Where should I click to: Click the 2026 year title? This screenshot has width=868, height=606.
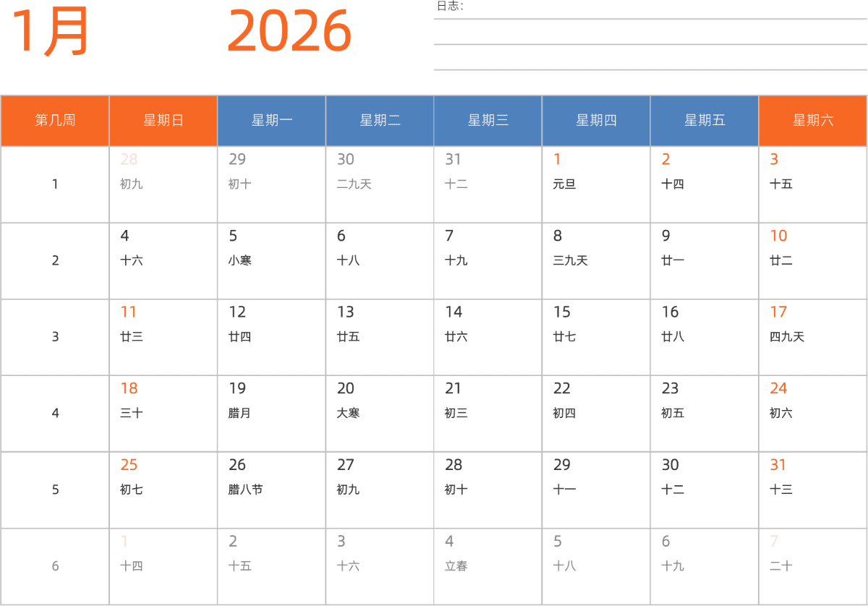(x=289, y=31)
